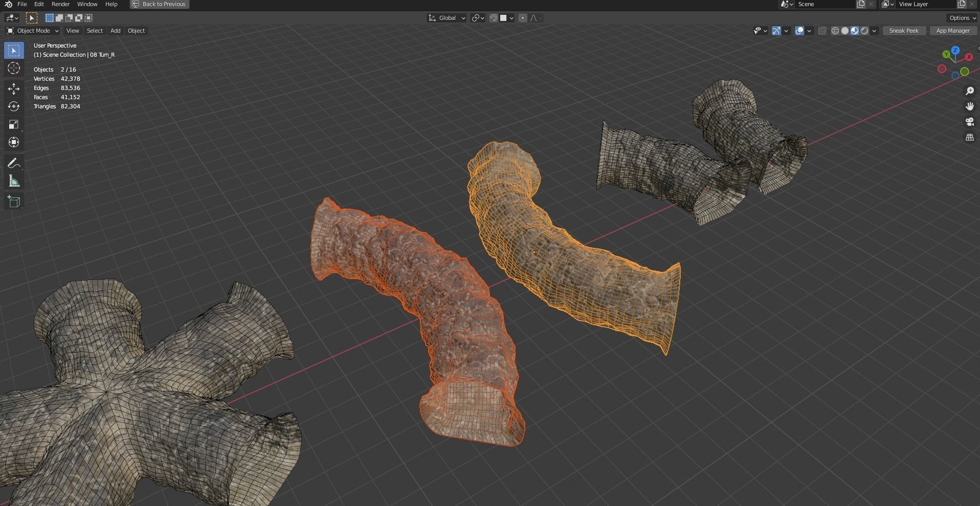Open the editor type dropdown
This screenshot has height=506, width=980.
[12, 18]
